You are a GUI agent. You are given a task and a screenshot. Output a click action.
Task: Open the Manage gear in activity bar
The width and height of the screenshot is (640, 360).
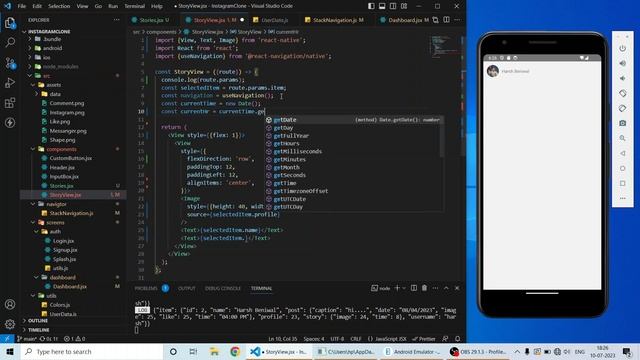(x=10, y=324)
